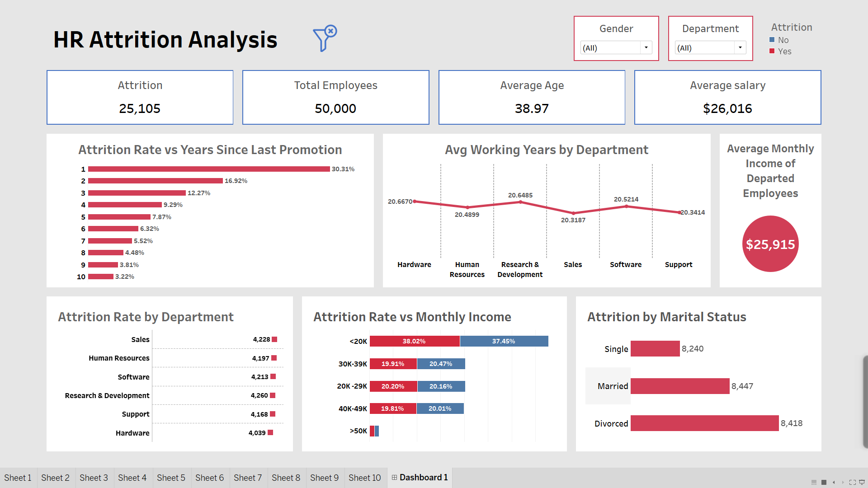Click the show cards icon in status bar
Image resolution: width=868 pixels, height=488 pixels.
[x=814, y=482]
